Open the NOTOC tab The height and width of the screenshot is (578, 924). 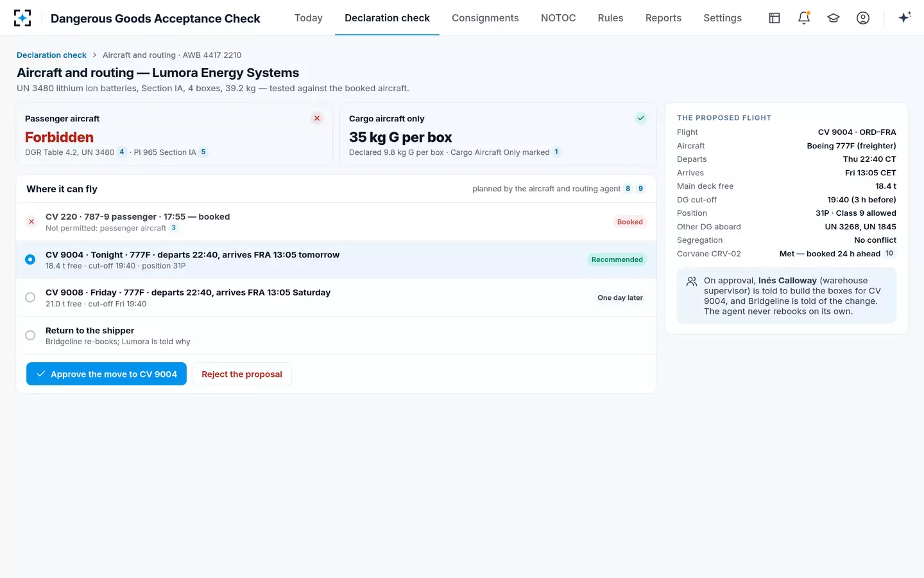[558, 18]
